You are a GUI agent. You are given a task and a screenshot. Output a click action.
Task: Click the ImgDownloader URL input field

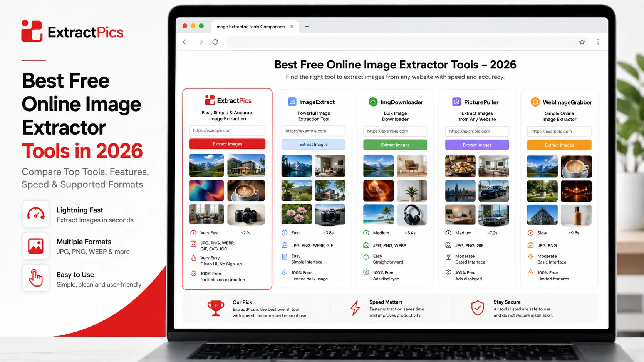click(395, 131)
